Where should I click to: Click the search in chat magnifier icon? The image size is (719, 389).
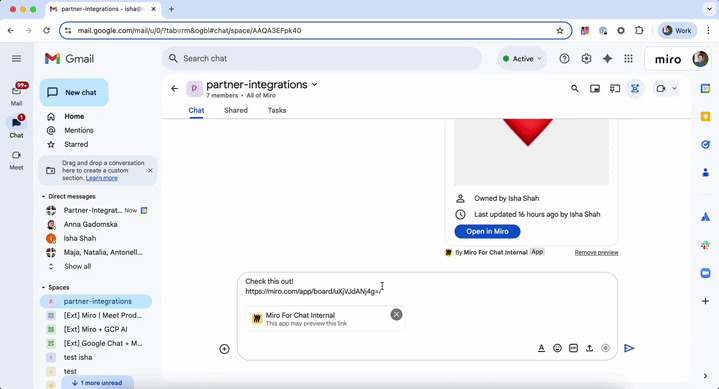click(x=575, y=89)
